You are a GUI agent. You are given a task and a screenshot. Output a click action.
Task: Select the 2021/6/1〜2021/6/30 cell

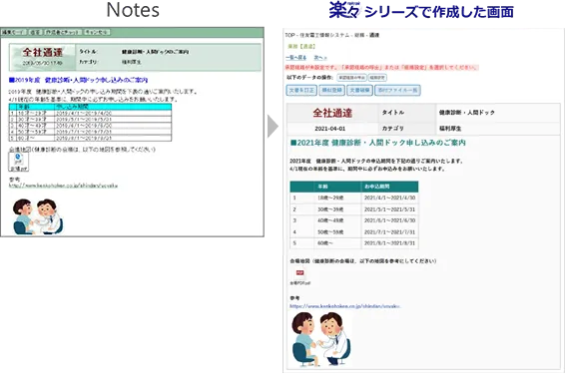389,220
